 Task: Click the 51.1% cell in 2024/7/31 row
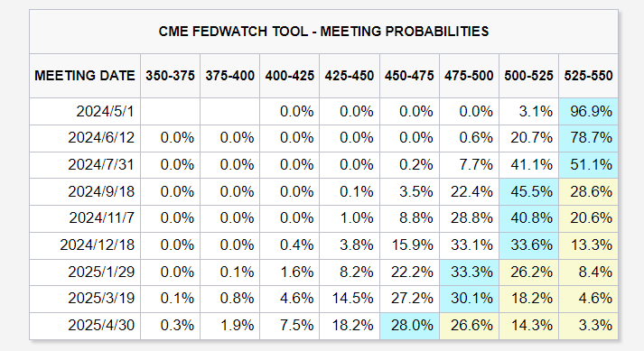coord(588,164)
